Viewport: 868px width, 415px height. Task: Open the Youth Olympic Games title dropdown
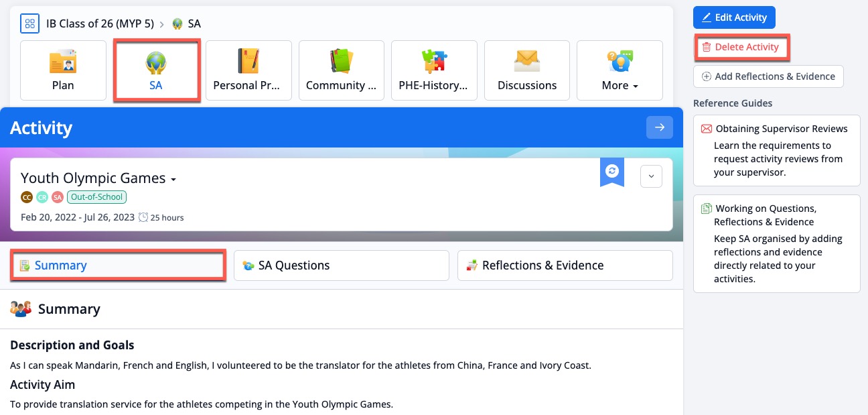pyautogui.click(x=173, y=179)
